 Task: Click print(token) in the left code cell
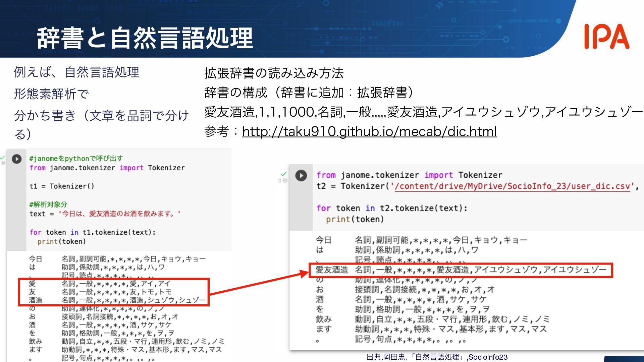(x=62, y=242)
